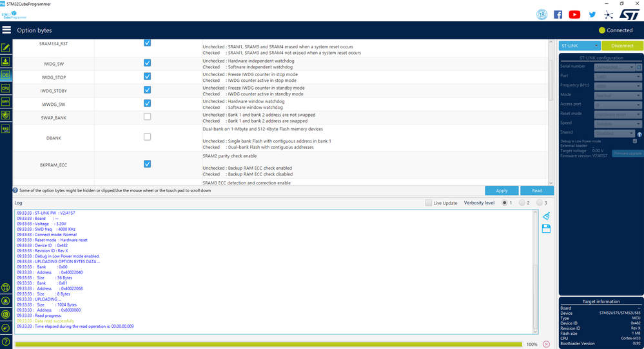Screen dimensions: 644x349
Task: Click the green progress bar
Action: click(x=269, y=344)
